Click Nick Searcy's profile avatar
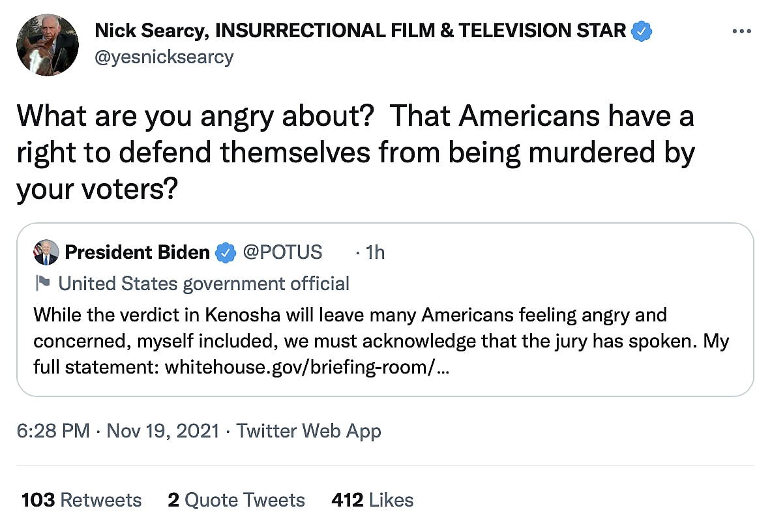 point(48,45)
